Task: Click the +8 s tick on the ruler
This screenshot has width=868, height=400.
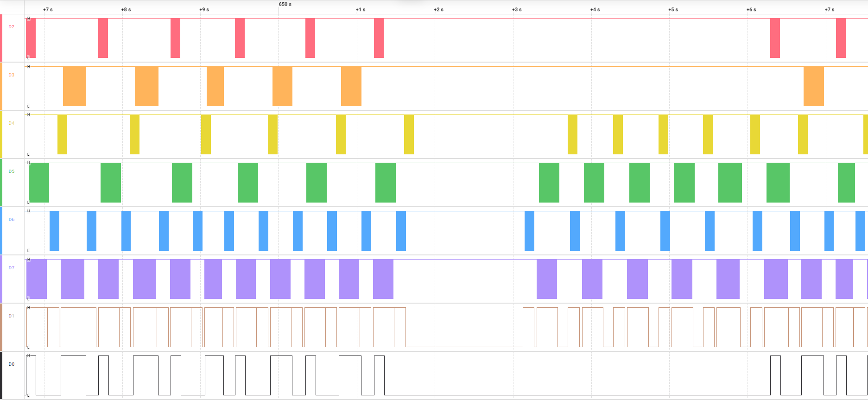Action: click(126, 10)
